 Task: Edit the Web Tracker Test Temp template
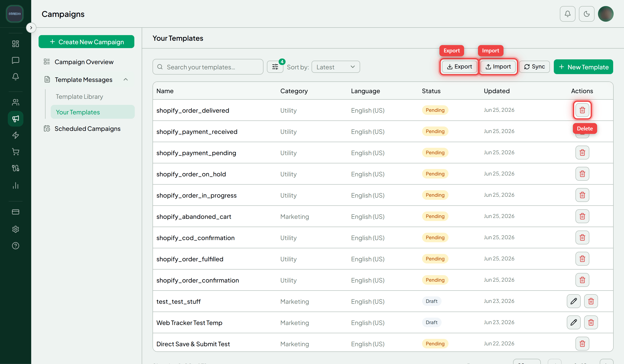[574, 322]
